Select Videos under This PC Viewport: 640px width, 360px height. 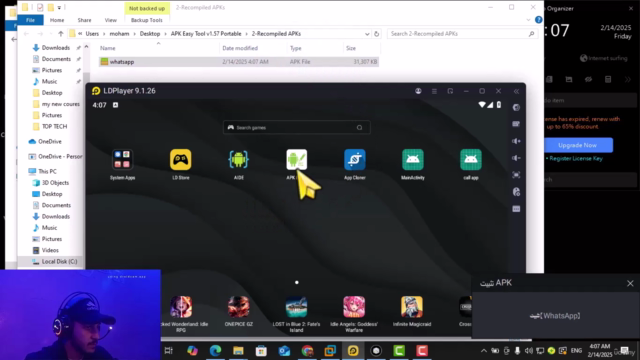tap(50, 250)
